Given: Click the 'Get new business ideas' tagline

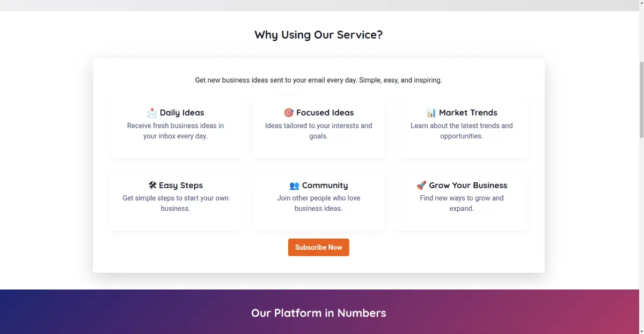Looking at the screenshot, I should (318, 80).
